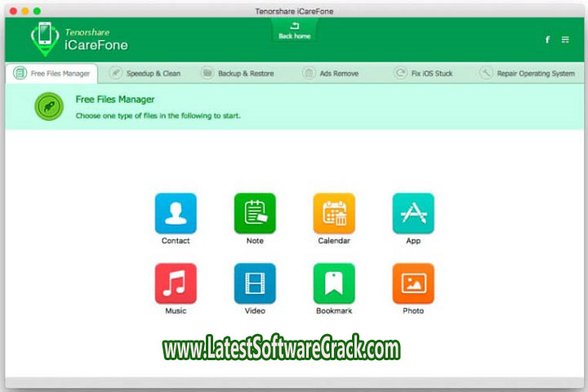The width and height of the screenshot is (588, 392).
Task: Open the Backup & Restore tab
Action: pyautogui.click(x=238, y=73)
